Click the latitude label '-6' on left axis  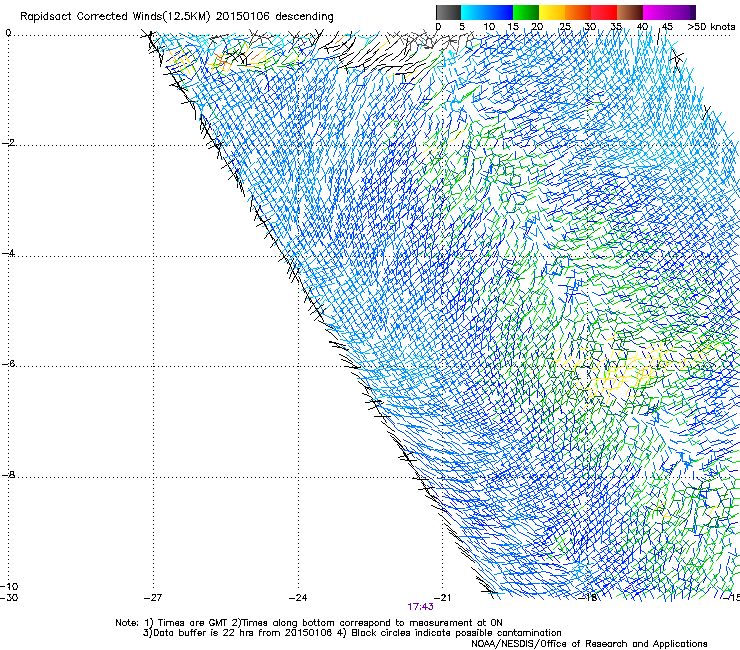[x=9, y=364]
